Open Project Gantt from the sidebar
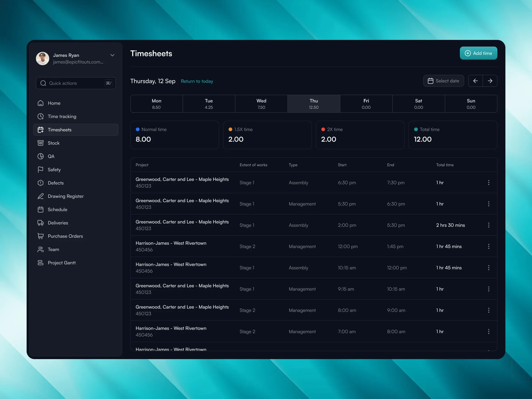This screenshot has width=532, height=399. click(x=76, y=263)
